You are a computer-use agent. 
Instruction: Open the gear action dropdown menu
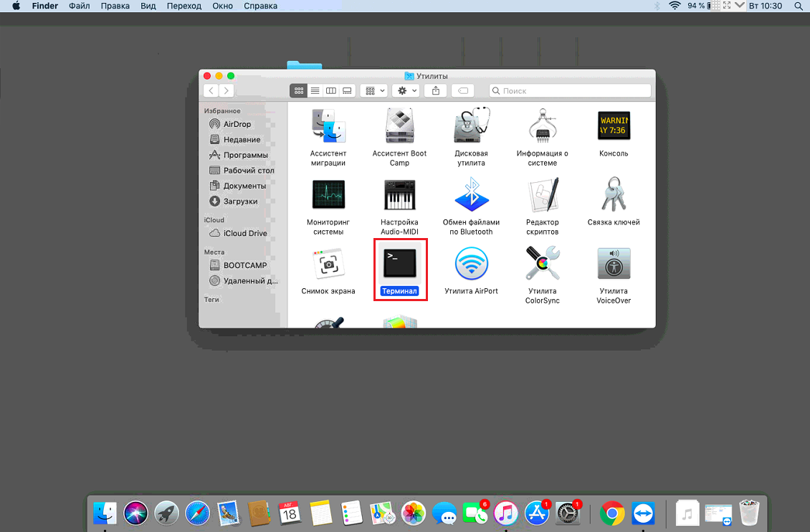[406, 91]
